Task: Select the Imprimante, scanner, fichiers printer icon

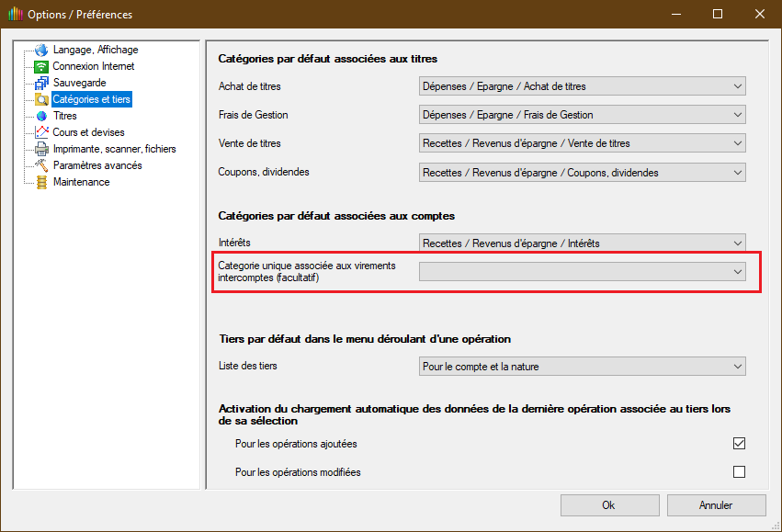Action: click(x=41, y=149)
